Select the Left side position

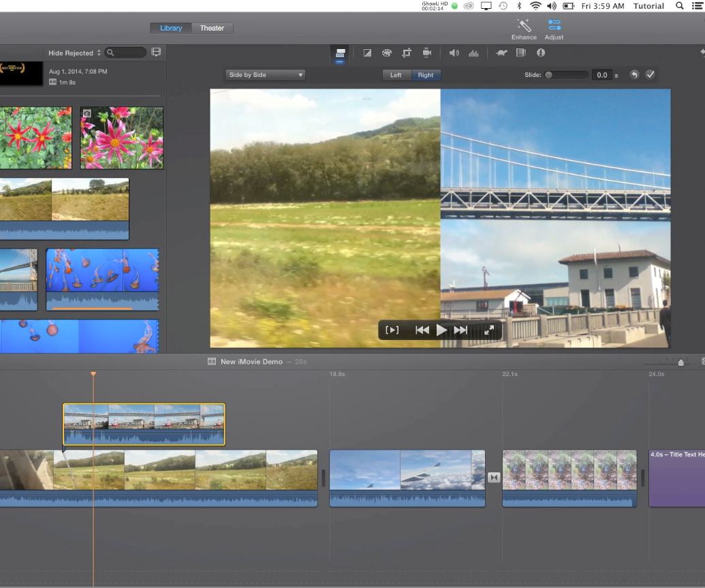[396, 75]
